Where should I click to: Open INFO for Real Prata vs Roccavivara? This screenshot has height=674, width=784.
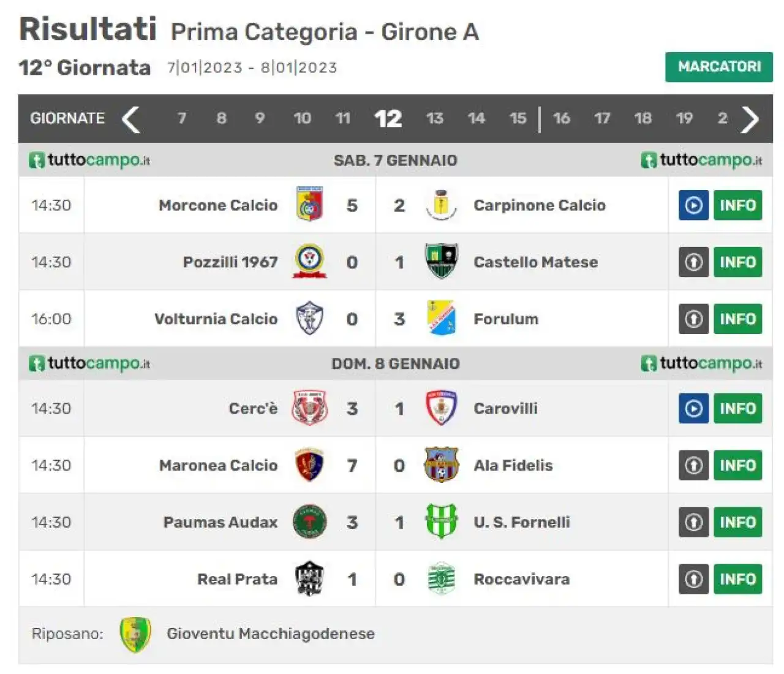click(737, 580)
